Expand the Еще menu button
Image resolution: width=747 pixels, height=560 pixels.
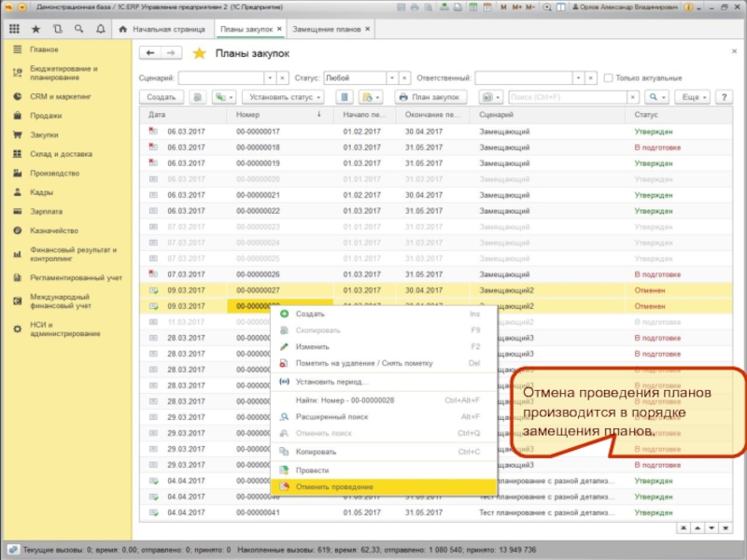coord(694,96)
